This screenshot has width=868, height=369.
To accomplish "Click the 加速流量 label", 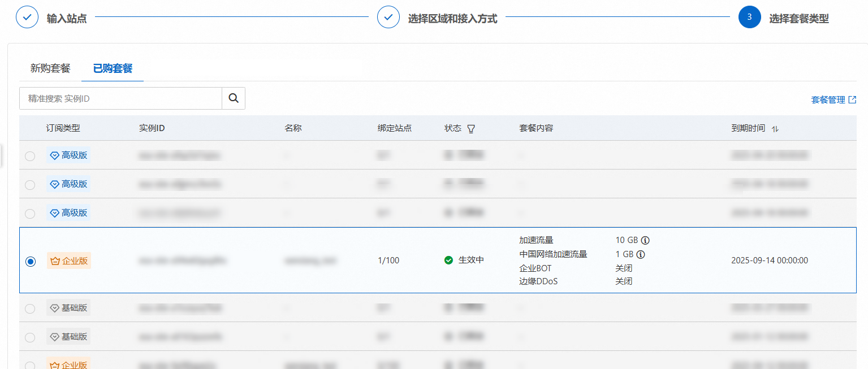I will [x=536, y=240].
